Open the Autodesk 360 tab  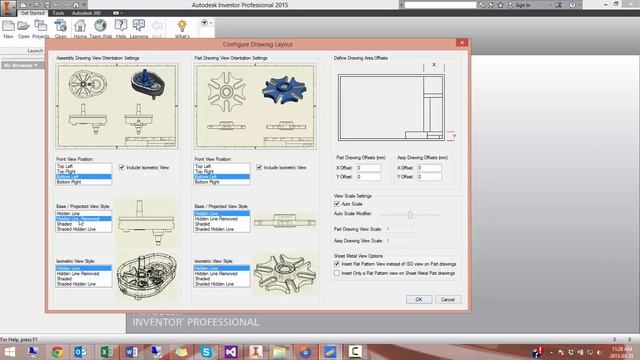tap(87, 13)
